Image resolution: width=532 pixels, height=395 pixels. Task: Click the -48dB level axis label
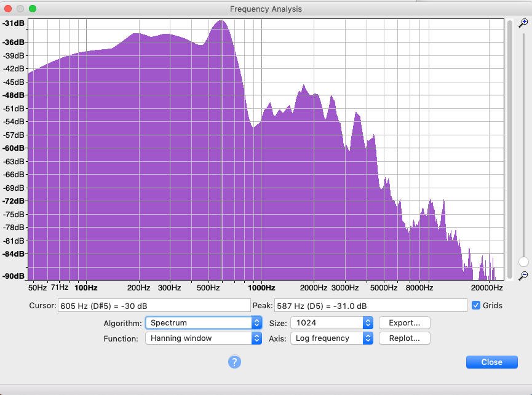[14, 95]
